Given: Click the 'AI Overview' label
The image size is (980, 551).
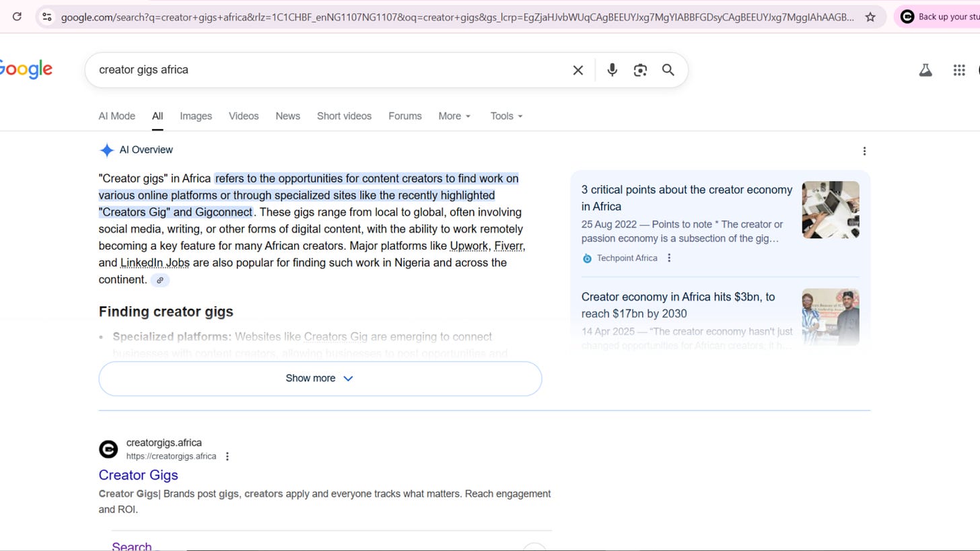Looking at the screenshot, I should (146, 150).
